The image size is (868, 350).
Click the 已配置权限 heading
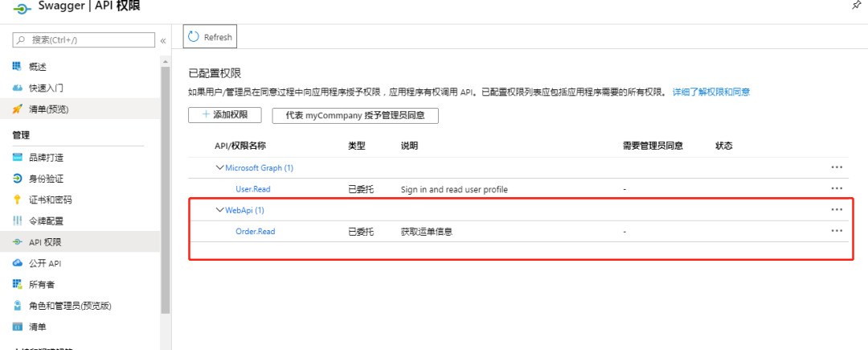[x=215, y=73]
